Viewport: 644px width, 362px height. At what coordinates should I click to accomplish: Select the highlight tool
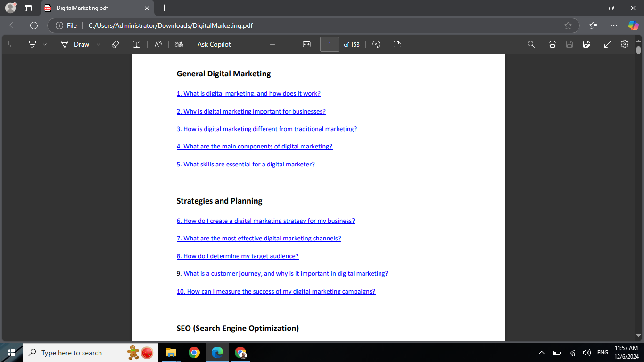coord(32,44)
